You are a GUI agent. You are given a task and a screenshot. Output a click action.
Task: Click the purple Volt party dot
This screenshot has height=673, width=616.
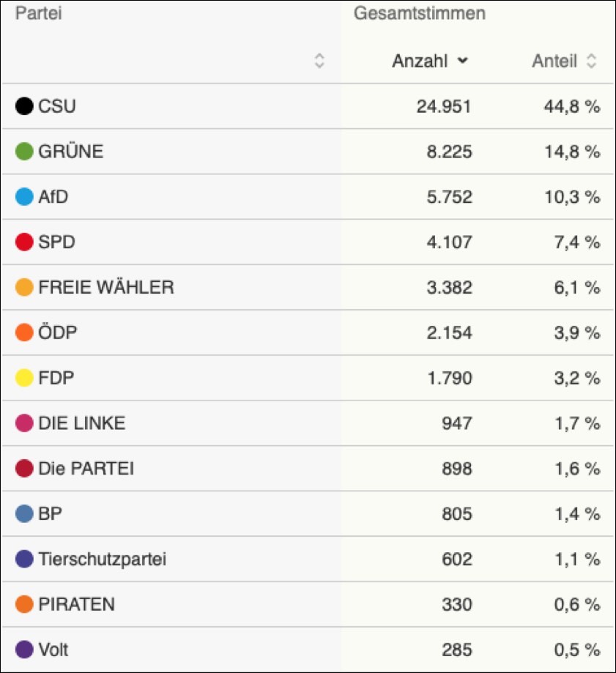tap(24, 650)
